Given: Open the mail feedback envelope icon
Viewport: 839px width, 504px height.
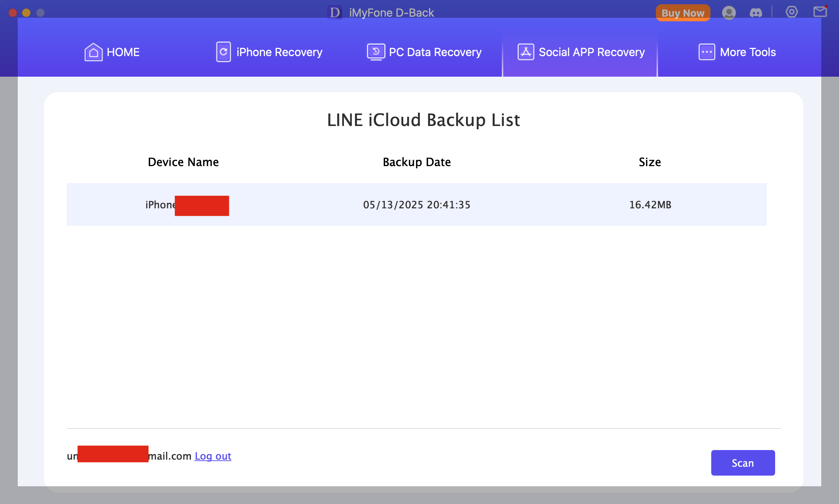Looking at the screenshot, I should 820,12.
